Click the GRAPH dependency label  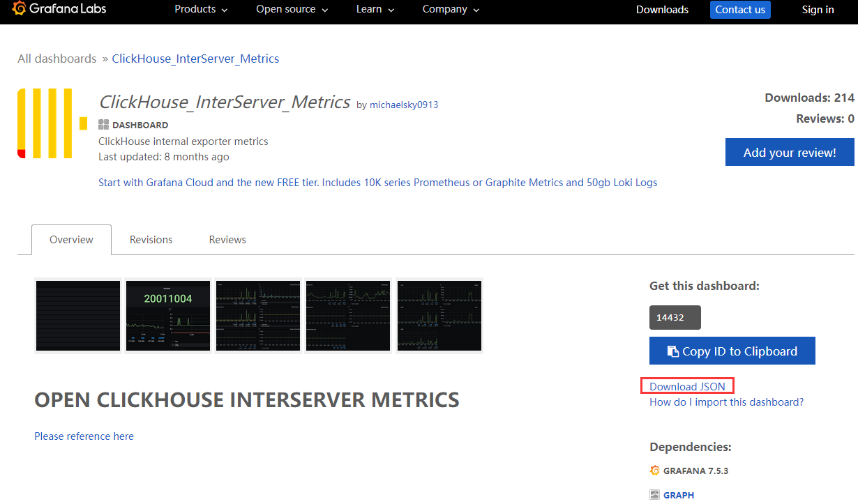click(679, 495)
